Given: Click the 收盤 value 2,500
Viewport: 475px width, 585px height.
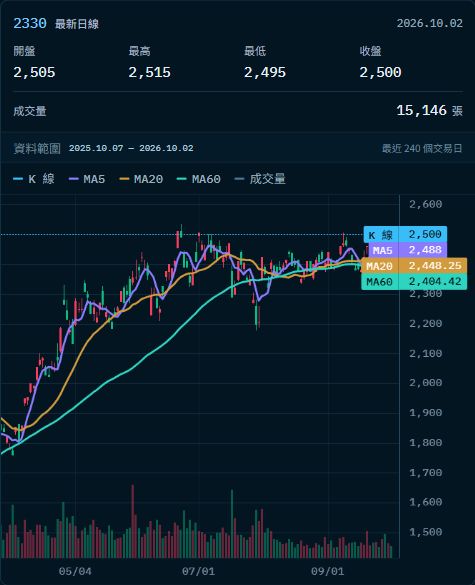Looking at the screenshot, I should pos(380,72).
